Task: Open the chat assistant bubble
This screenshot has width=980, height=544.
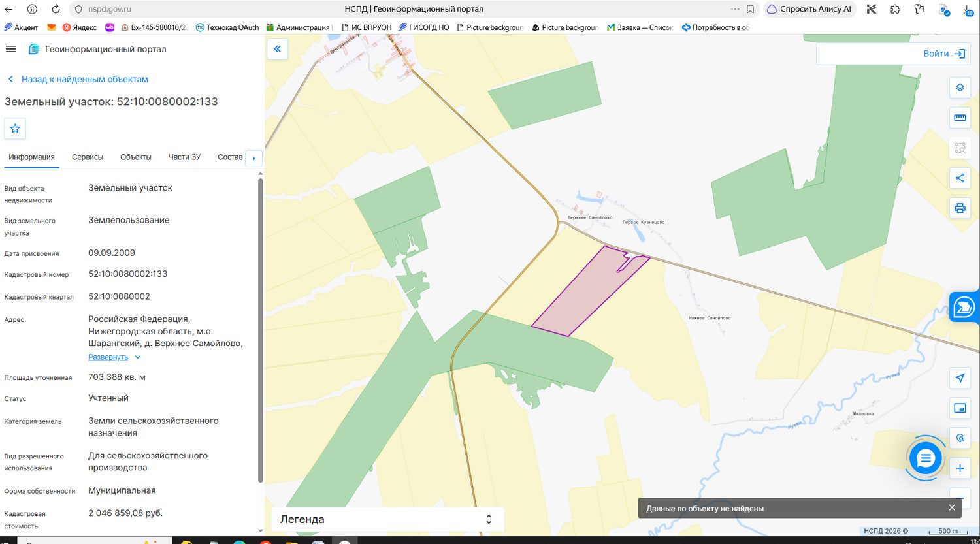Action: 925,458
